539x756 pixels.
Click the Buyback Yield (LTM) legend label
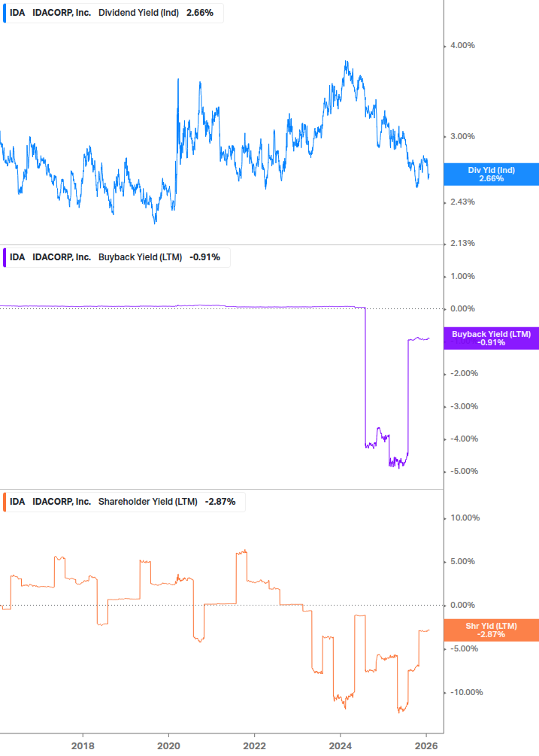(x=140, y=257)
